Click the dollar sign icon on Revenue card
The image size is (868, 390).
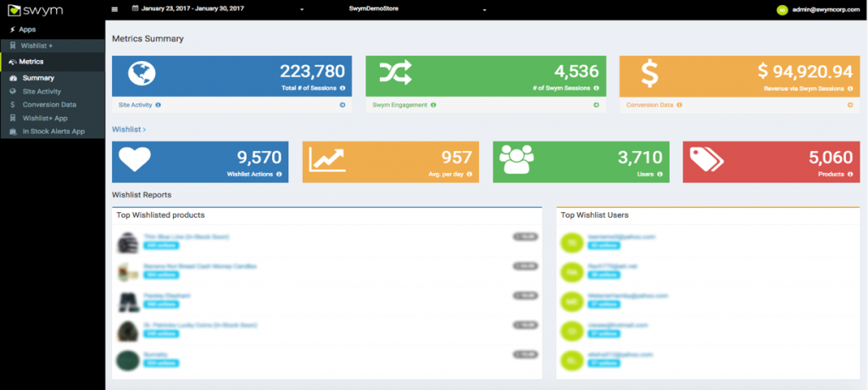[648, 74]
